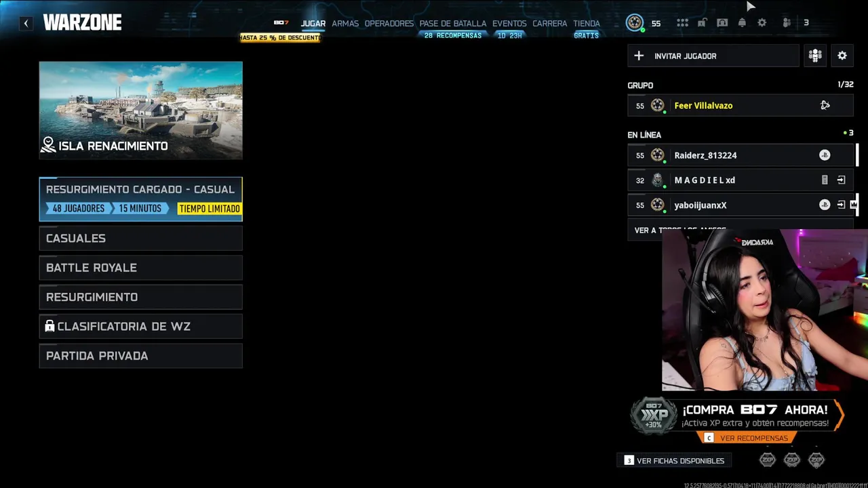Click Battle.net icon on Feer Villalvazo row
The image size is (868, 488).
[x=825, y=105]
